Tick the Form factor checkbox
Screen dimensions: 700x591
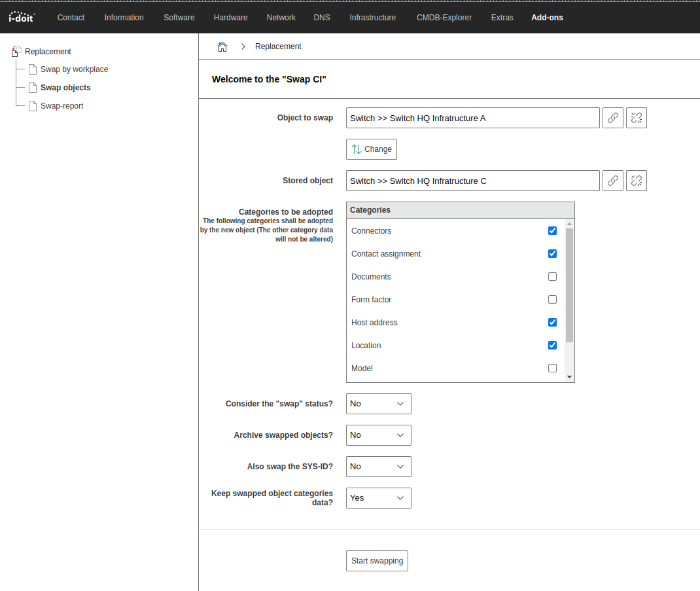coord(552,299)
